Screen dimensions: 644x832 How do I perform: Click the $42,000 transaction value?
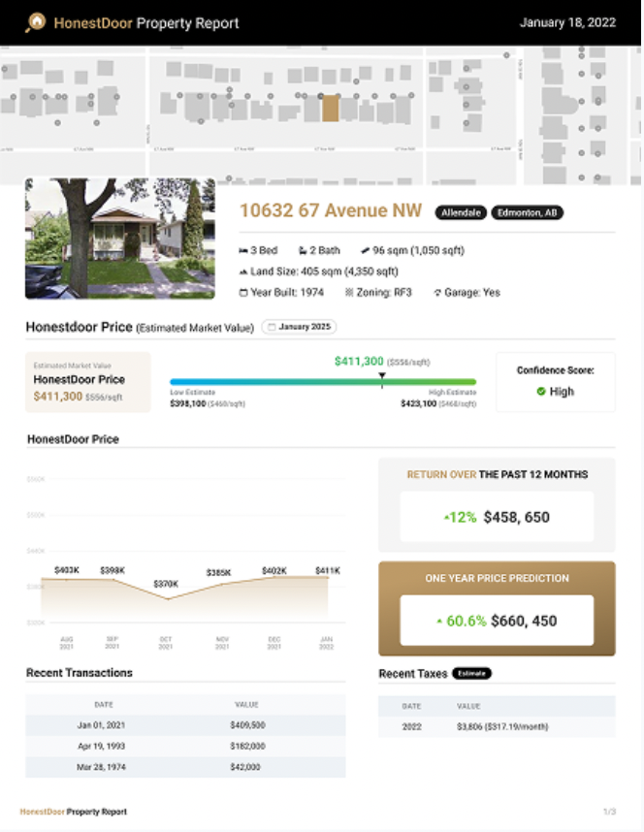point(245,767)
